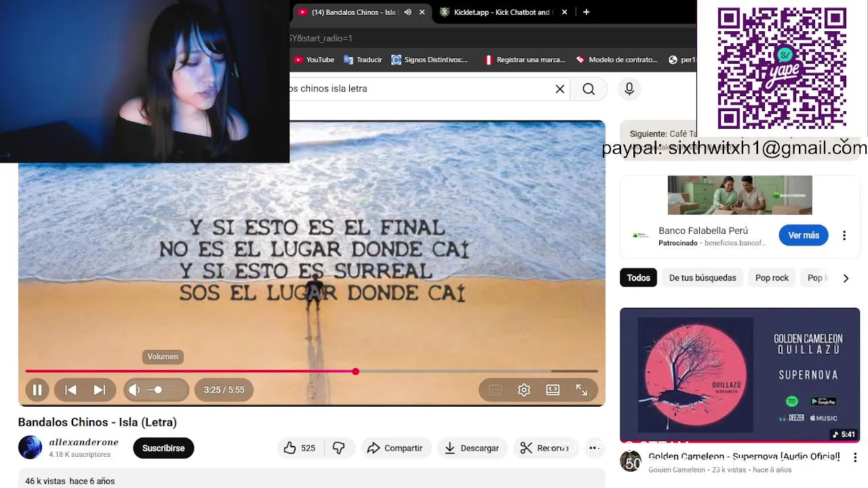Click the search magnifier button
Image resolution: width=868 pixels, height=488 pixels.
(x=589, y=89)
